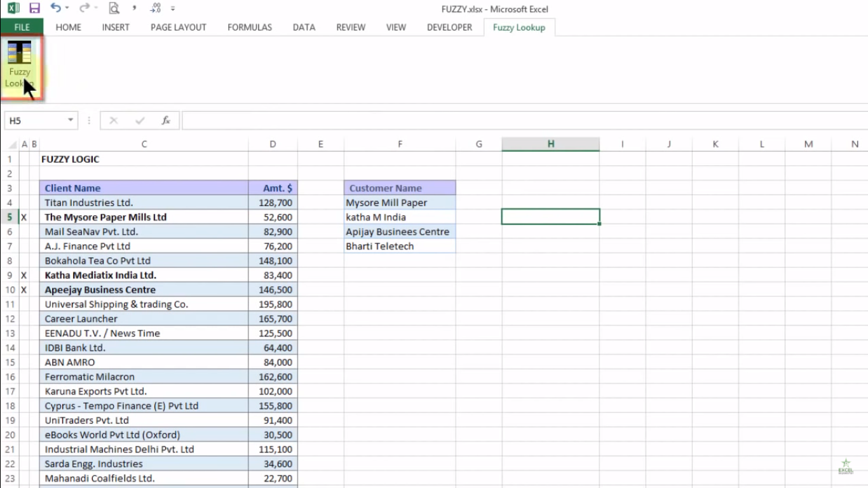Image resolution: width=868 pixels, height=488 pixels.
Task: Select amount cell 30,500
Action: 273,435
